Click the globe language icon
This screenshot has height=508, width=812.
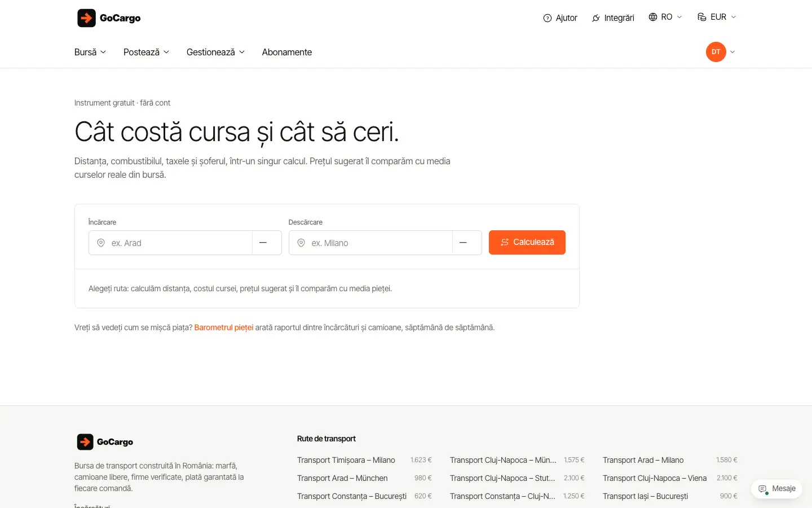[653, 17]
